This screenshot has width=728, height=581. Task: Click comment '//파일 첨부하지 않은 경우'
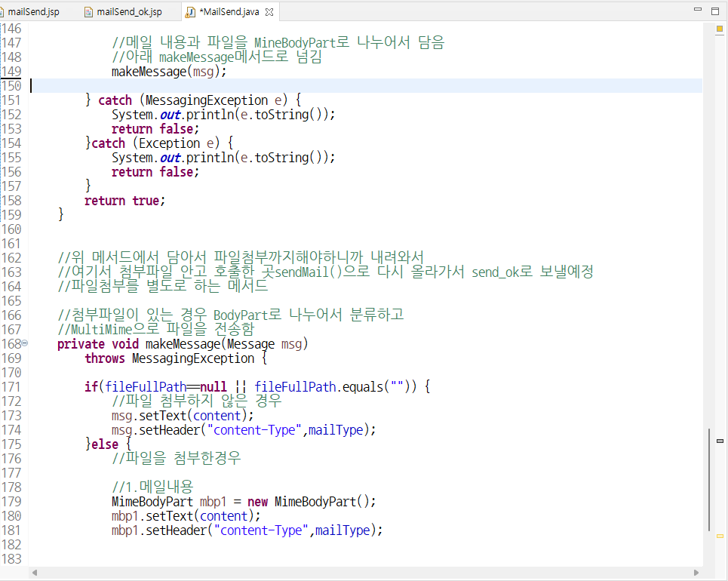(x=196, y=401)
